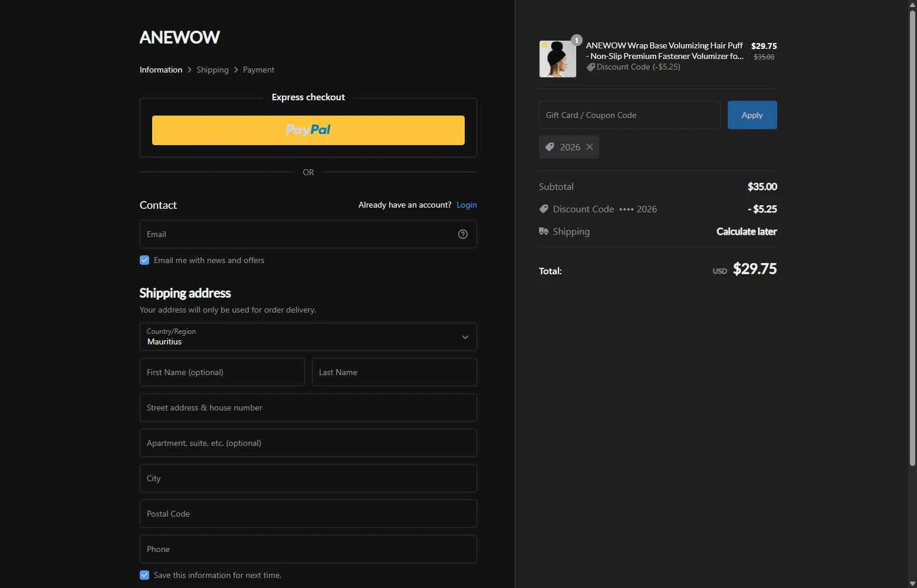This screenshot has height=588, width=917.
Task: Focus the Apartment, suite, etc. field
Action: coord(308,443)
